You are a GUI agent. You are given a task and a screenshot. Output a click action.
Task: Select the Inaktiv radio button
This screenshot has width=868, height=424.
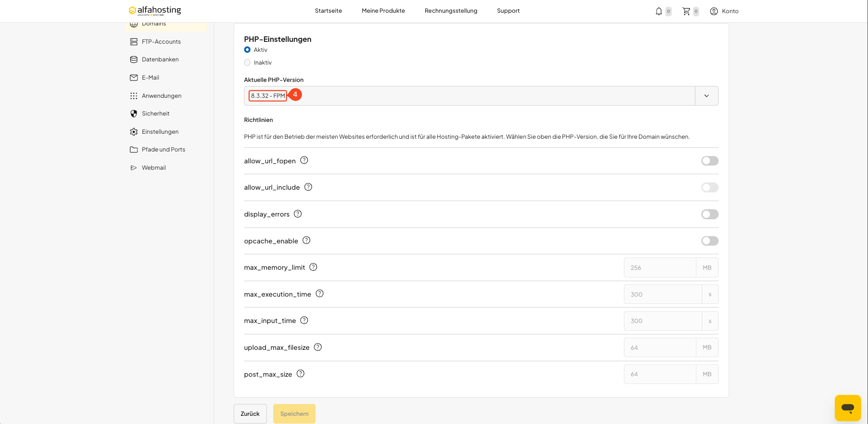(x=247, y=63)
